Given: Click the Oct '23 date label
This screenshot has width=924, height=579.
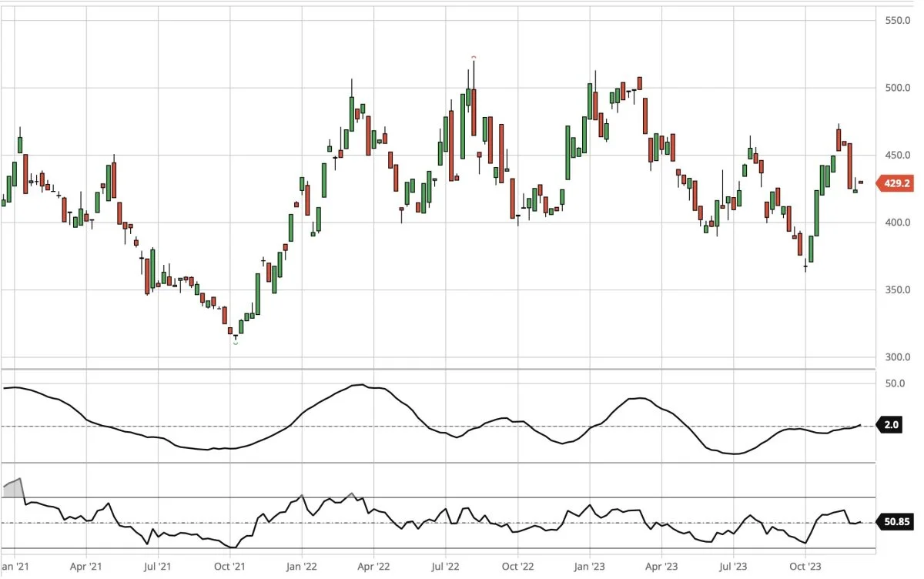Looking at the screenshot, I should coord(805,567).
